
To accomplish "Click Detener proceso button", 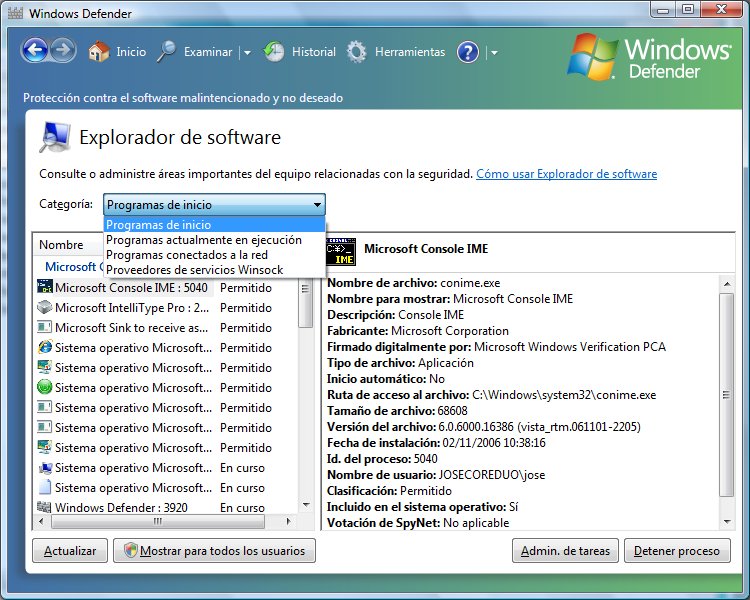I will pos(677,551).
